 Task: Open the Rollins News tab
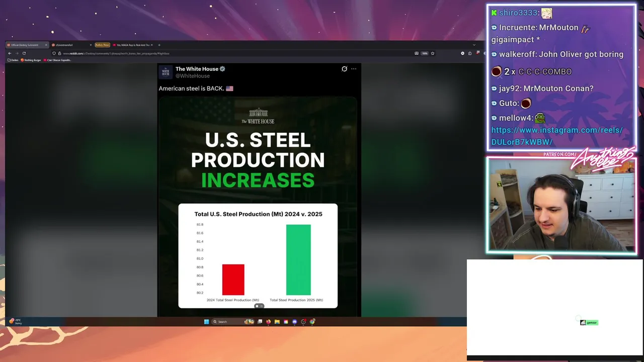[x=102, y=45]
